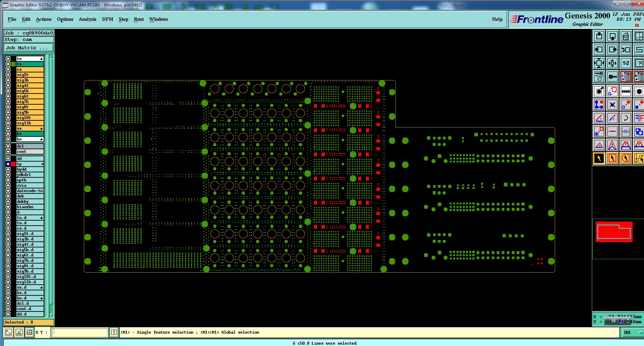Toggle display checkbox for layer rout
This screenshot has width=644, height=346.
pos(8,152)
